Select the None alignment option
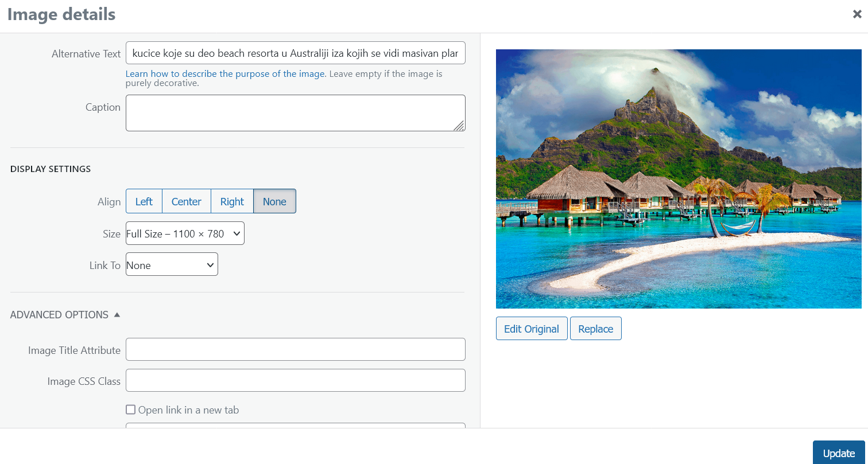 pyautogui.click(x=274, y=201)
